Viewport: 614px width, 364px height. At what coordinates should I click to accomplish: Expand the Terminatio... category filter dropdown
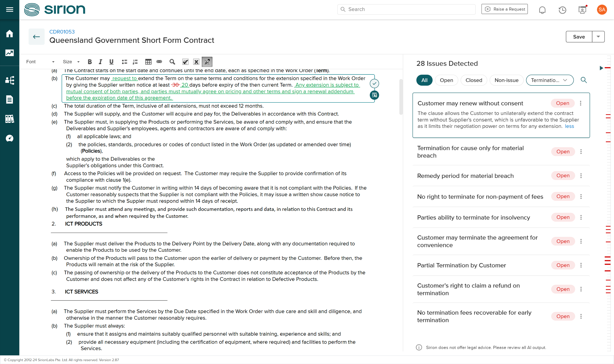(x=549, y=80)
